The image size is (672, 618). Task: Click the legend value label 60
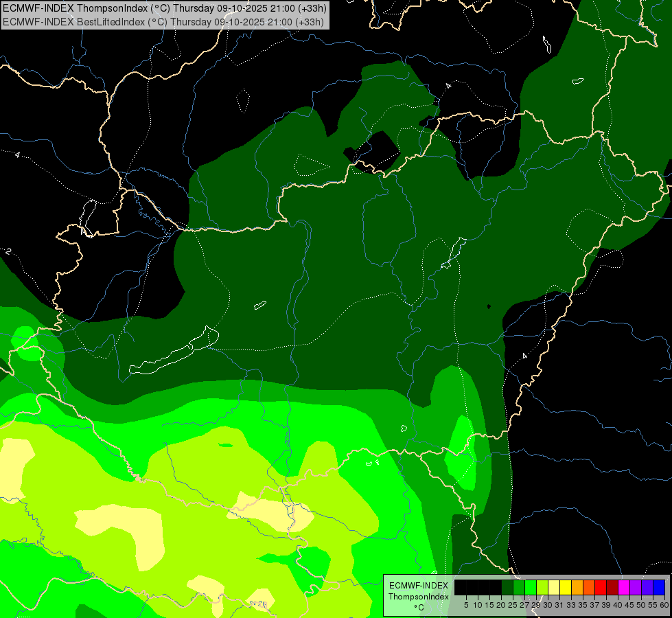[664, 605]
